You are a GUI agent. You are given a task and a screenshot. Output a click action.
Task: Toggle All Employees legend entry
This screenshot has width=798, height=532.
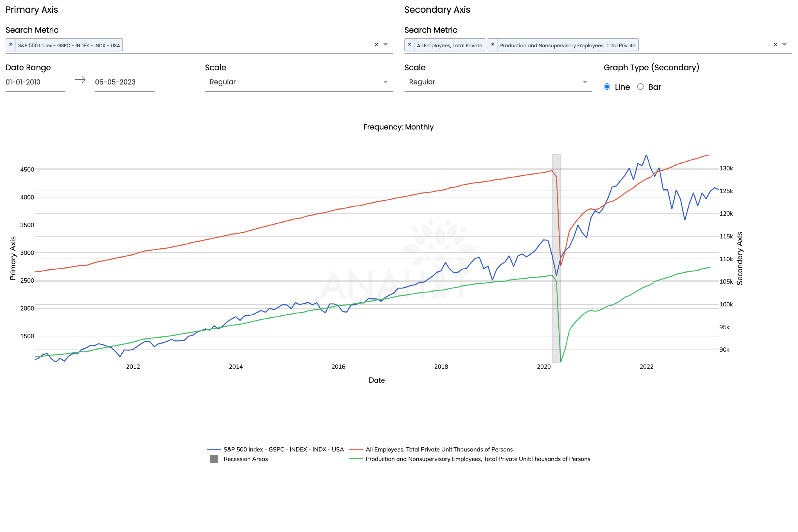pos(439,450)
